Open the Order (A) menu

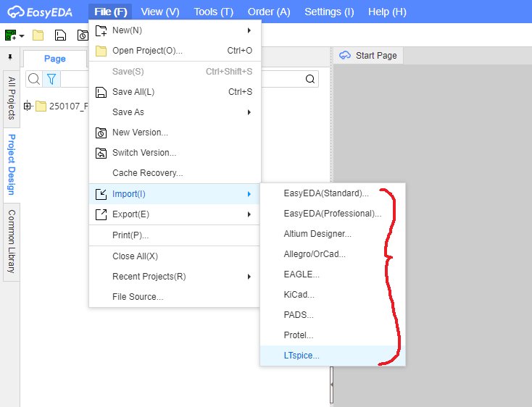click(269, 12)
